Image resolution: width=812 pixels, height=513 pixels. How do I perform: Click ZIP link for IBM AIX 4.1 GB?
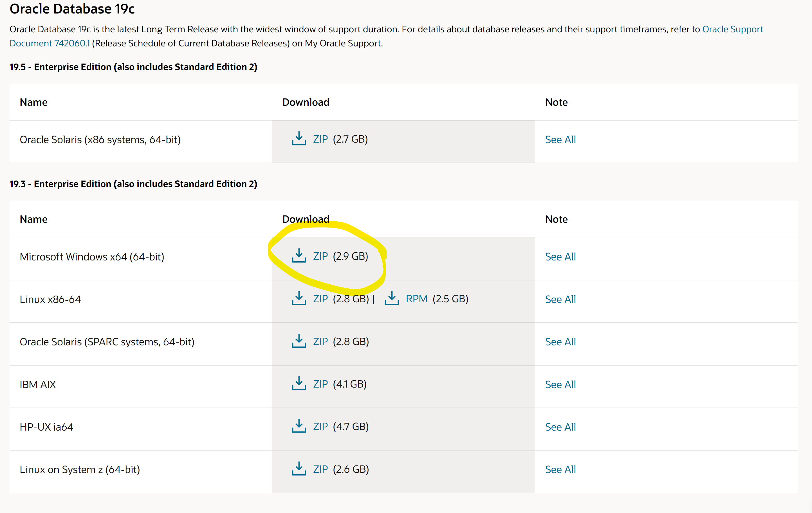tap(320, 384)
